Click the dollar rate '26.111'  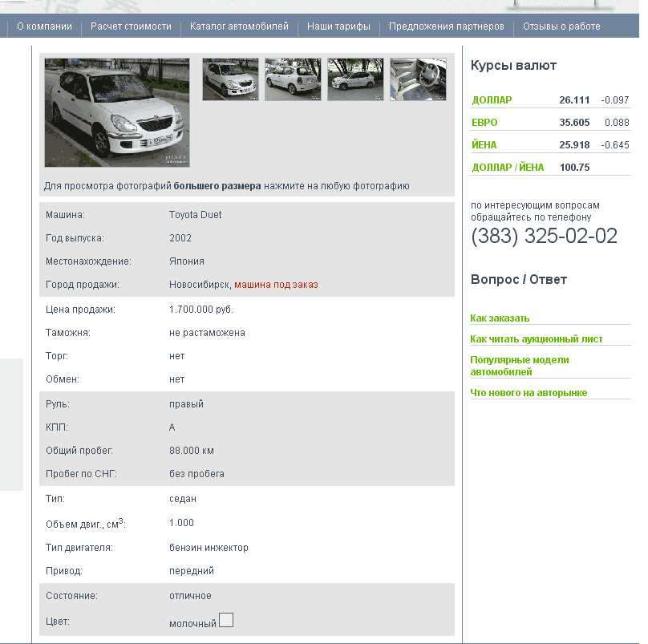coord(574,100)
